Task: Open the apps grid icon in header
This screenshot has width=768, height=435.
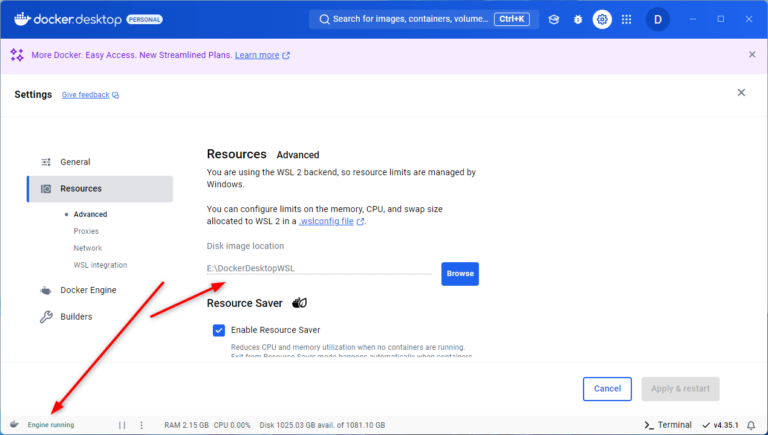Action: [626, 19]
